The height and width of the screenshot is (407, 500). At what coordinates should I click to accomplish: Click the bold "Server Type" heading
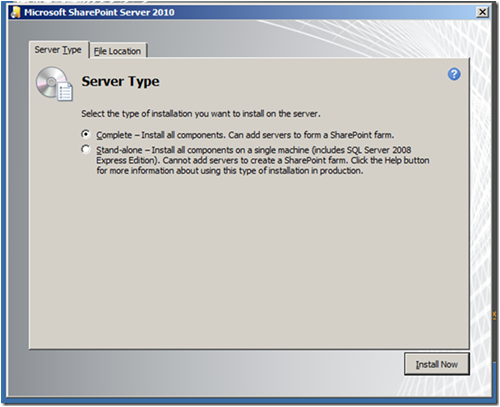pos(121,82)
